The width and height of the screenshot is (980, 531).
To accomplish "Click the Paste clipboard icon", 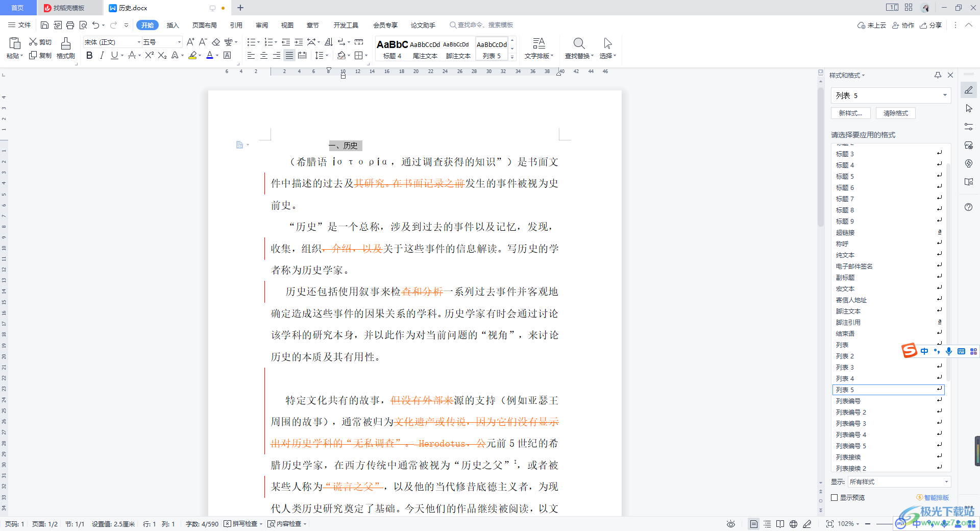I will [15, 43].
